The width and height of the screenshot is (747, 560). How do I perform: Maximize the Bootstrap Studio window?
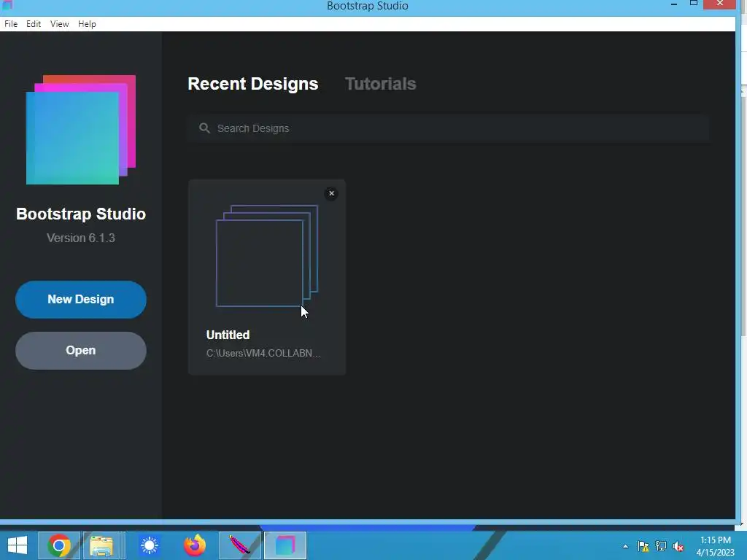694,4
